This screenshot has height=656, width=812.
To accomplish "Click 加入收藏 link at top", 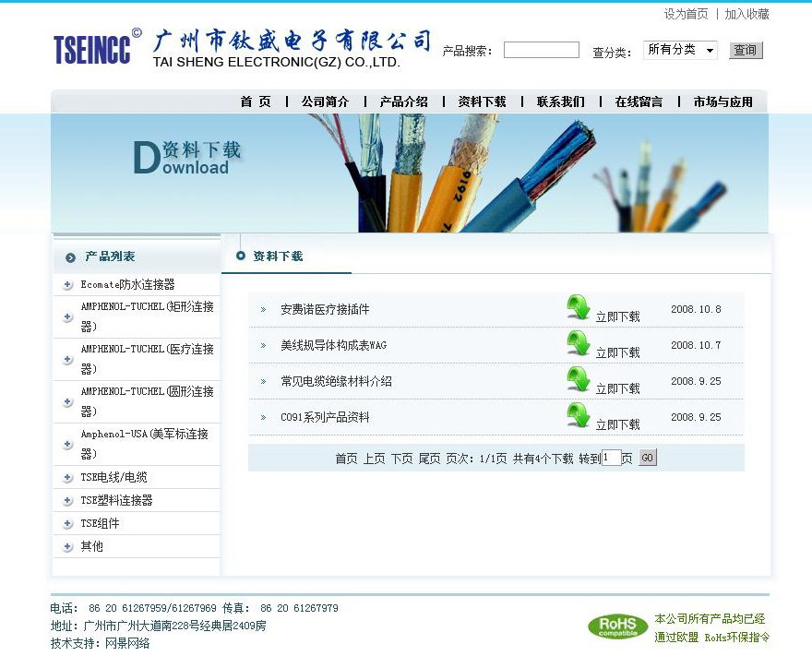I will coord(746,14).
